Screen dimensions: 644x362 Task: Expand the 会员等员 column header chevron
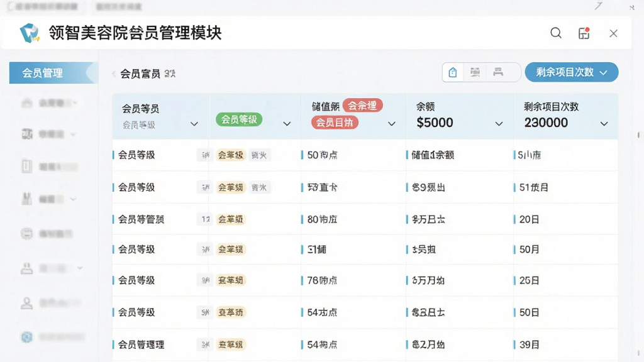point(194,124)
